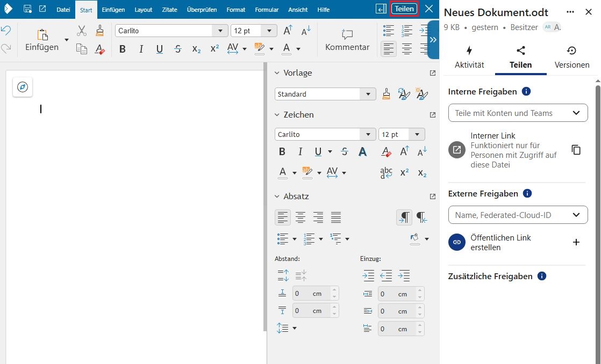Viewport: 601px width, 364px height.
Task: Copy the internal link to clipboard
Action: (576, 150)
